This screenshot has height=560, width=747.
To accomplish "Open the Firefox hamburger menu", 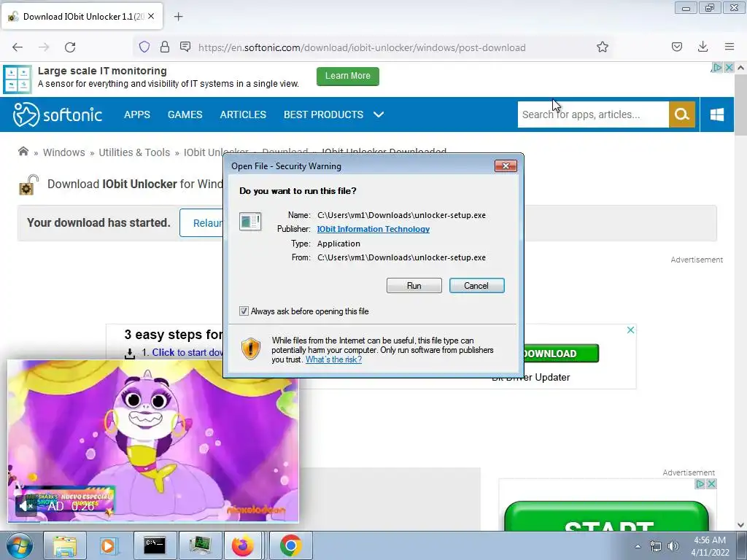I will point(729,47).
